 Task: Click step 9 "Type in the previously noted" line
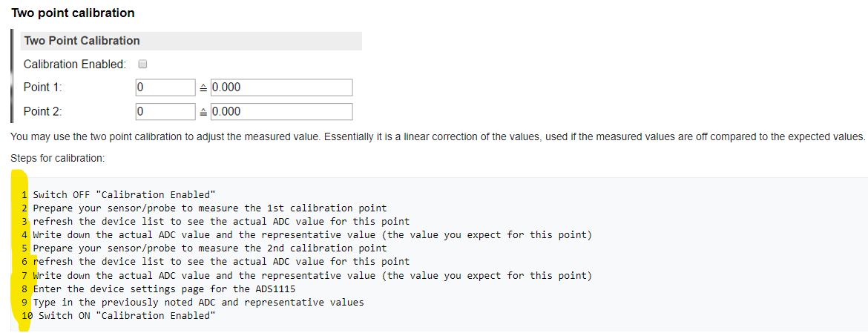point(198,303)
